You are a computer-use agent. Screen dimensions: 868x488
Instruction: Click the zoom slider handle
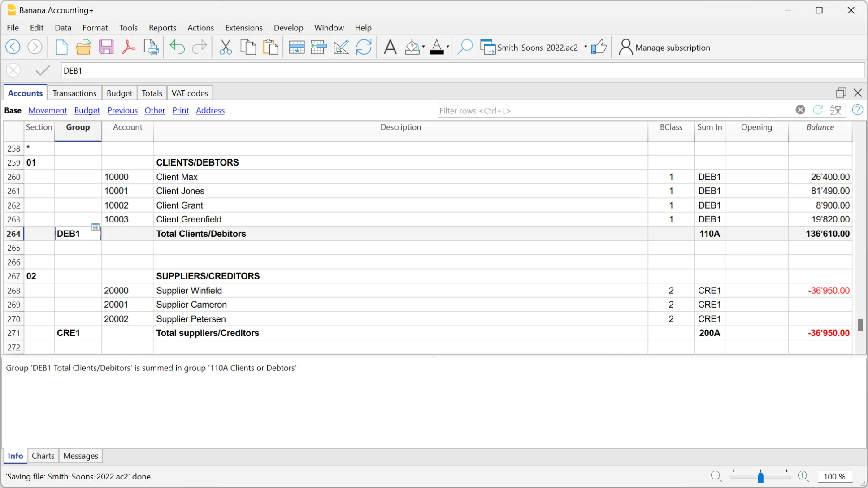(760, 477)
